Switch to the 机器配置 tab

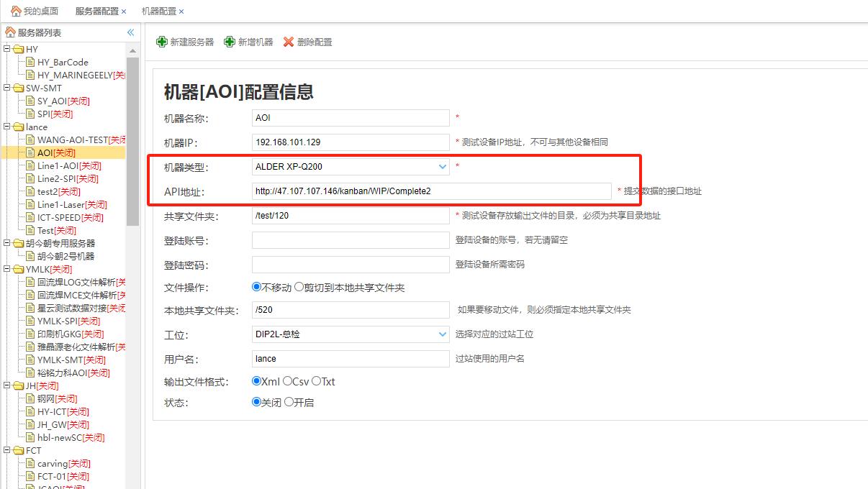pos(158,12)
